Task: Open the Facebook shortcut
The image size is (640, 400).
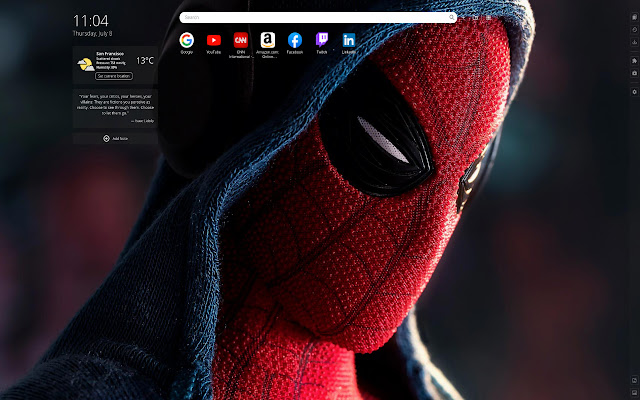Action: tap(295, 43)
